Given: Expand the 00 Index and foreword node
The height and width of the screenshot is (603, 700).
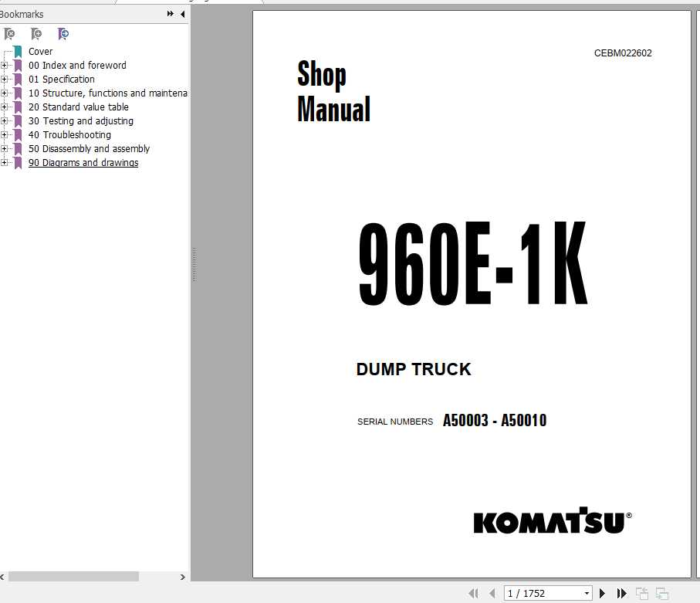Looking at the screenshot, I should pos(4,65).
